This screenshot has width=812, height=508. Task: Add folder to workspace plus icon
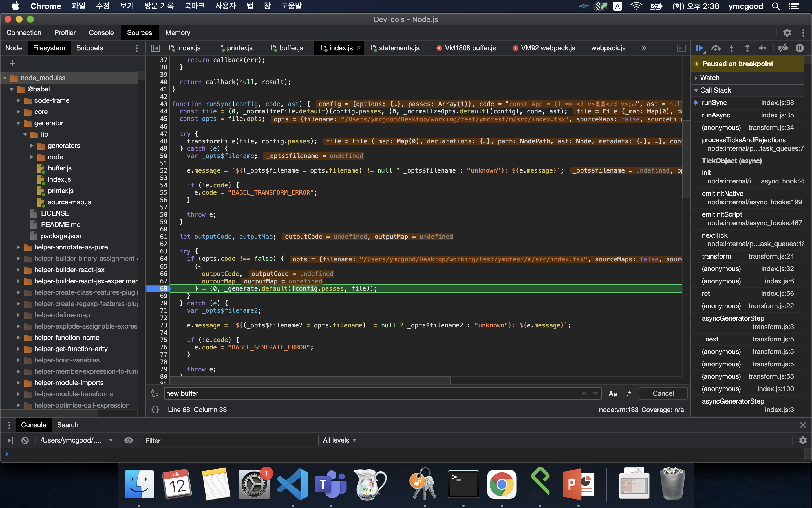point(12,63)
